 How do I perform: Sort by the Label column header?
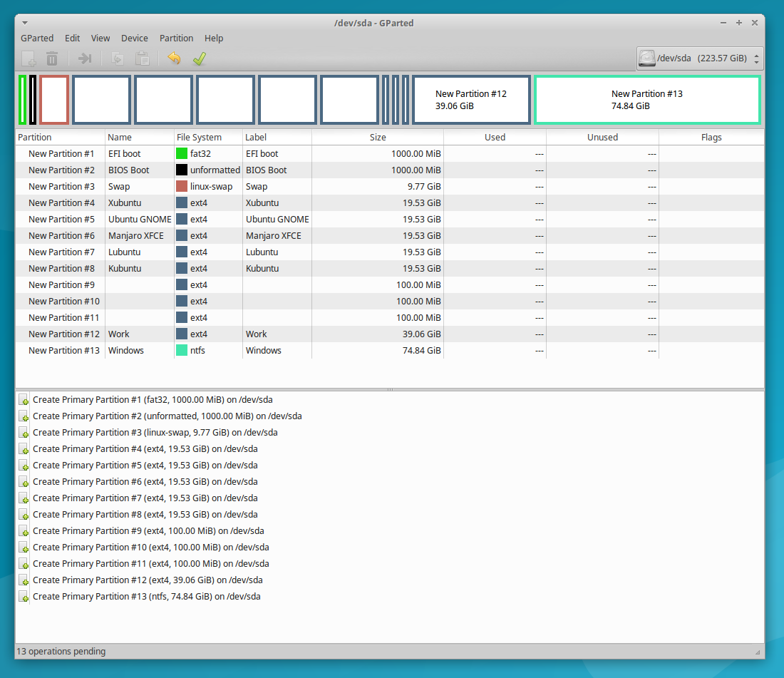277,137
